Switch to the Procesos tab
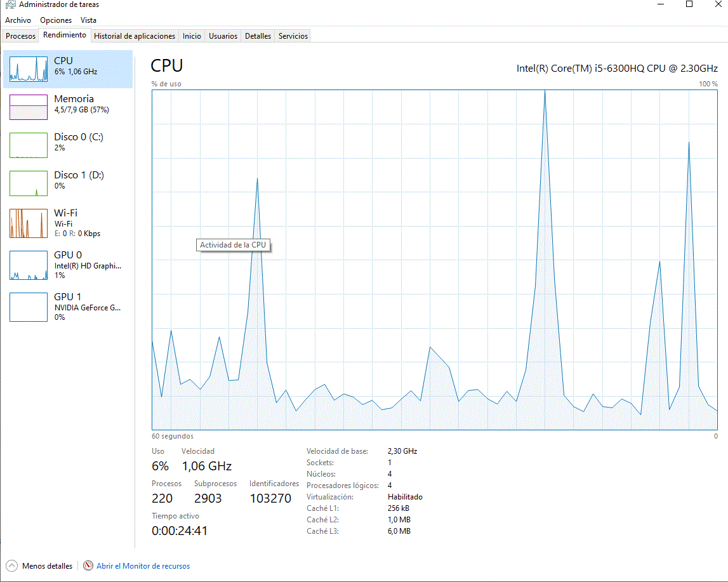728x582 pixels. [20, 36]
